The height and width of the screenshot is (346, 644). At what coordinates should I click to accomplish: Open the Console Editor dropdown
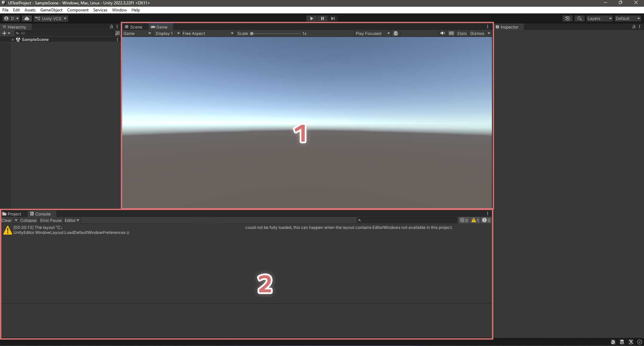click(x=72, y=220)
